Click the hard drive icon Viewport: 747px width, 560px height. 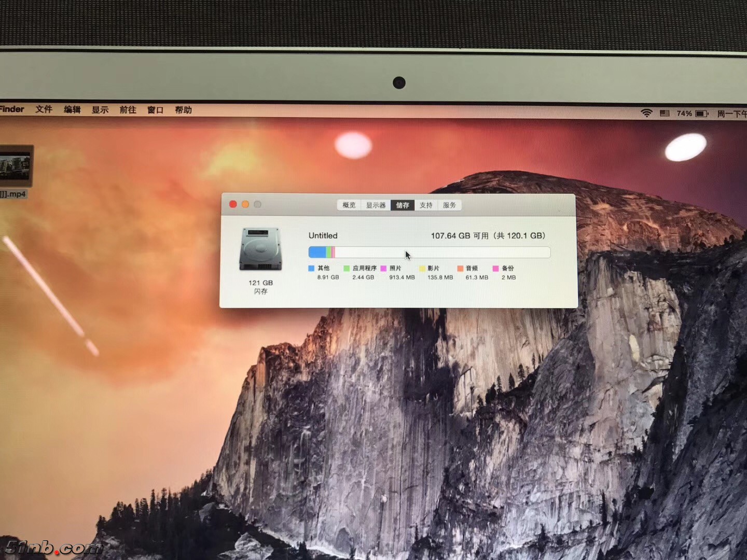[x=260, y=249]
